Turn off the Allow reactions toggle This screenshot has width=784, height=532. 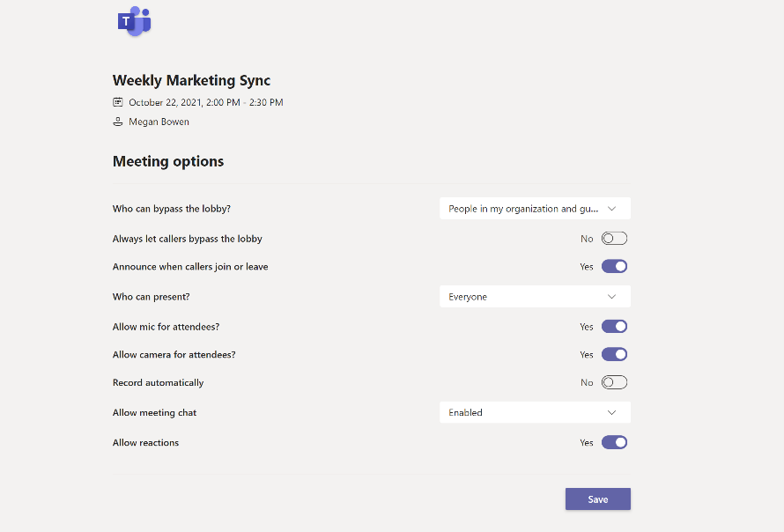coord(614,443)
